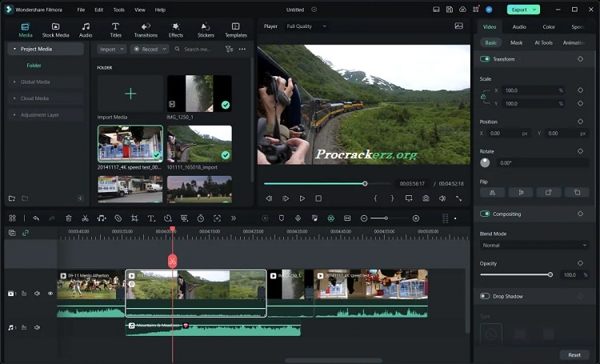Viewport: 600px width, 364px height.
Task: Select the crop tool in timeline toolbar
Action: pos(134,218)
